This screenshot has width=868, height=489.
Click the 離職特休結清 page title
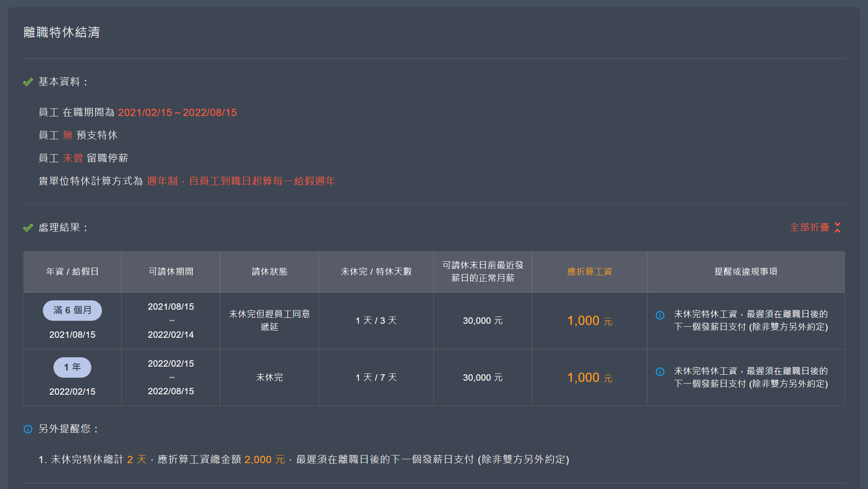point(62,32)
